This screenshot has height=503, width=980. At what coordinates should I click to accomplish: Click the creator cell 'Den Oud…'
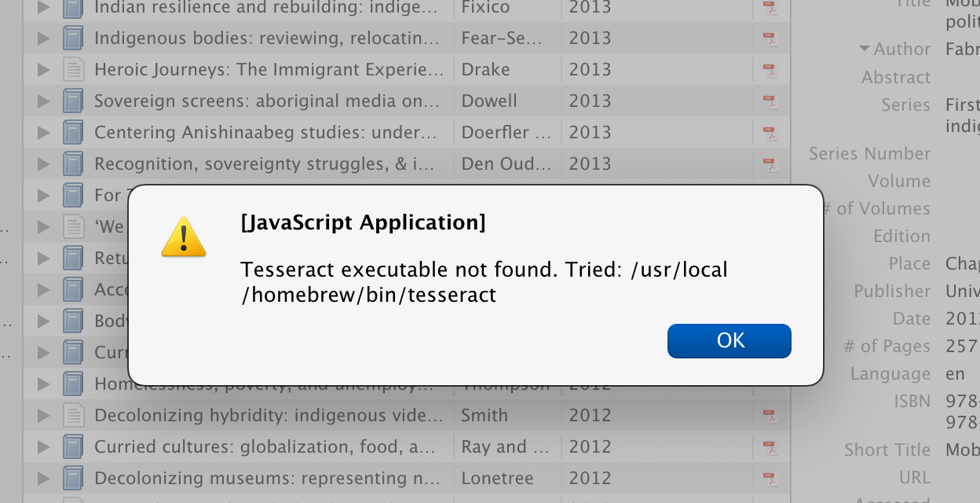tap(506, 163)
